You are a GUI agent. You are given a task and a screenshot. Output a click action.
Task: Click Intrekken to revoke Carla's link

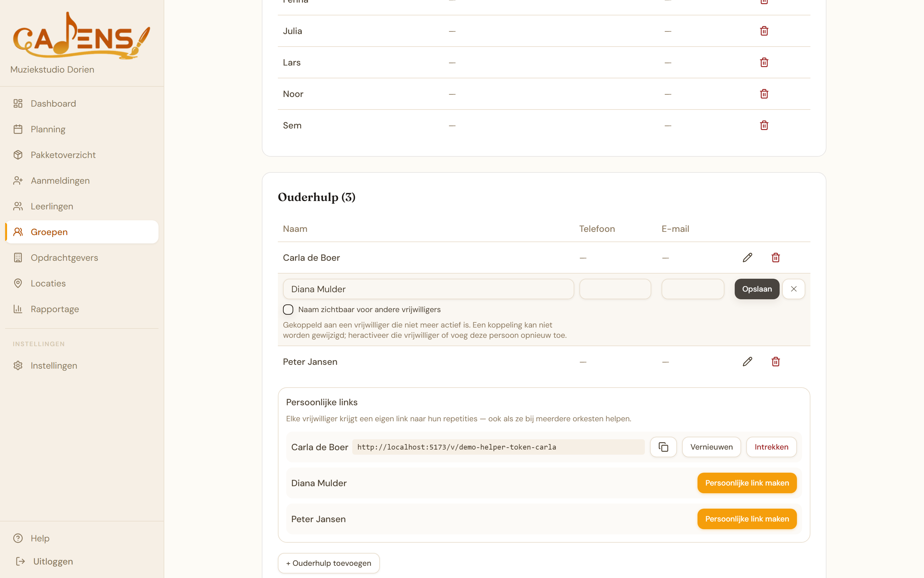(x=771, y=447)
